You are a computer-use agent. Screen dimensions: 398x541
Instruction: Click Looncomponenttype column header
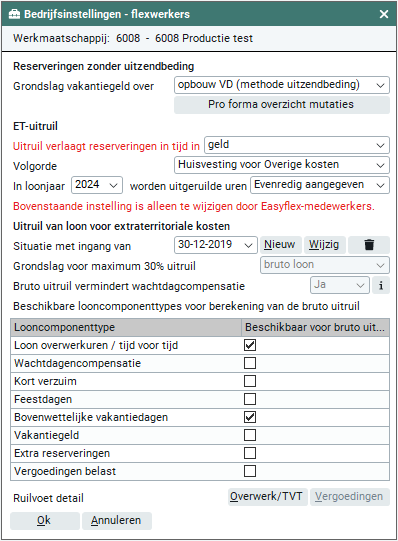tap(126, 327)
